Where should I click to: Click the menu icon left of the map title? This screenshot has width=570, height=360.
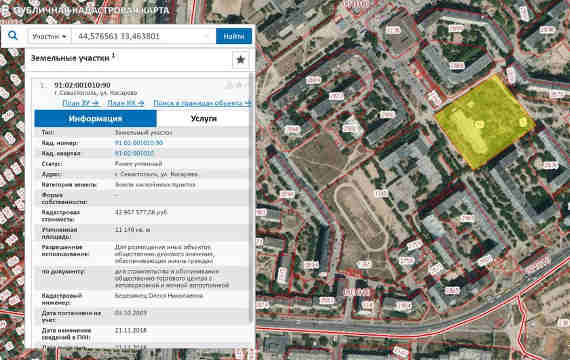tap(4, 10)
